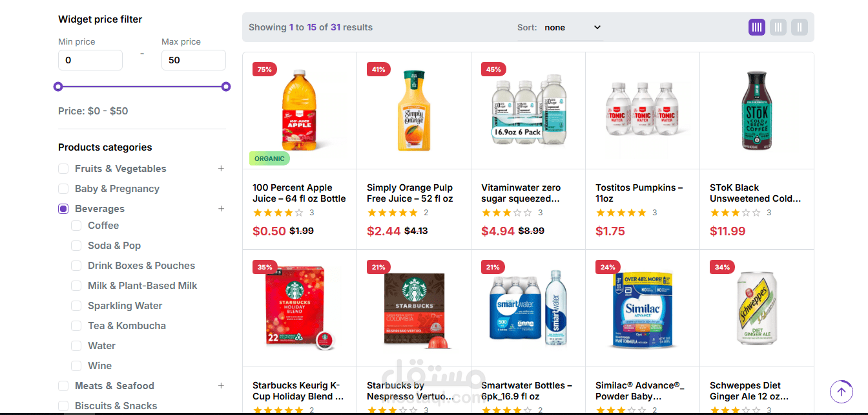Open SToK Black Unsweetened Cold product title
The height and width of the screenshot is (415, 868).
pos(755,193)
